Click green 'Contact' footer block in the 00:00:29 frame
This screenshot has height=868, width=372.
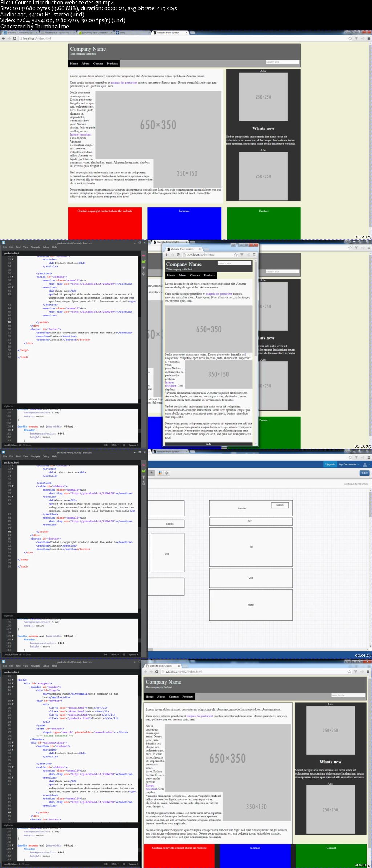click(x=264, y=223)
